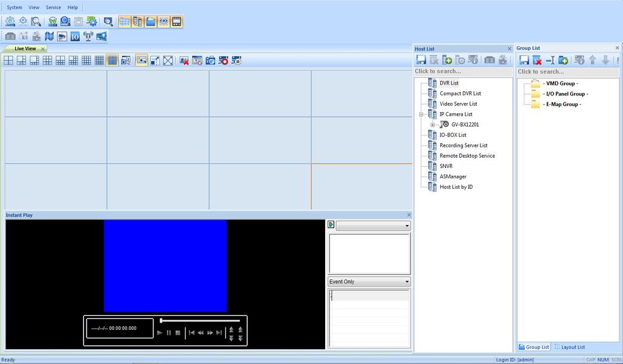Rename group with text cursor icon
The width and height of the screenshot is (623, 364).
coord(551,60)
